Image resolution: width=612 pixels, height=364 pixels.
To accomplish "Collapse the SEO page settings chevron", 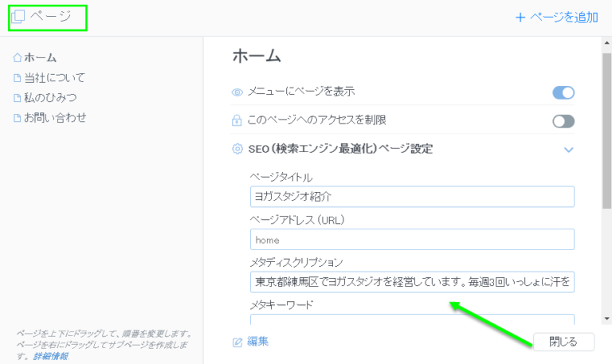I will tap(569, 150).
